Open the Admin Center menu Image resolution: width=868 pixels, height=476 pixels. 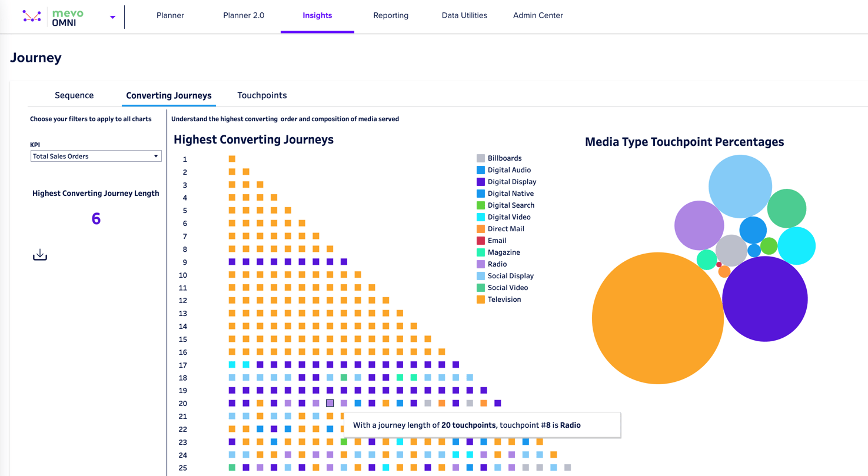point(538,15)
